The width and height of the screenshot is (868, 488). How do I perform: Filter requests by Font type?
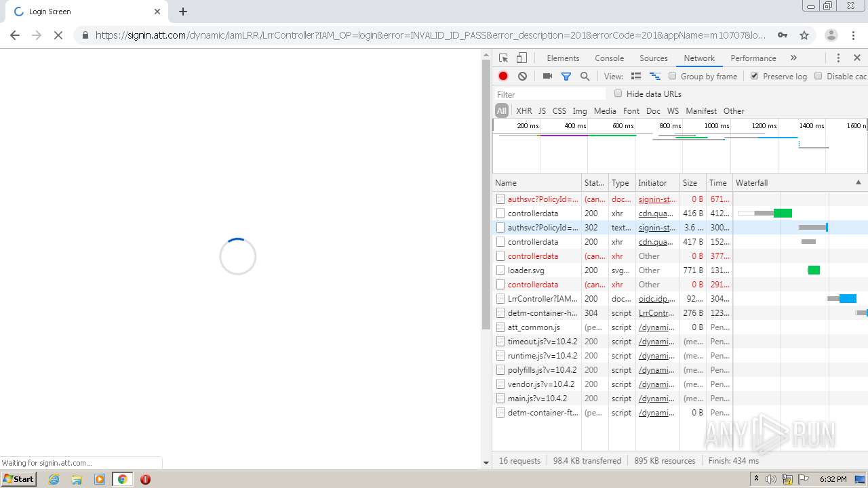click(x=631, y=111)
